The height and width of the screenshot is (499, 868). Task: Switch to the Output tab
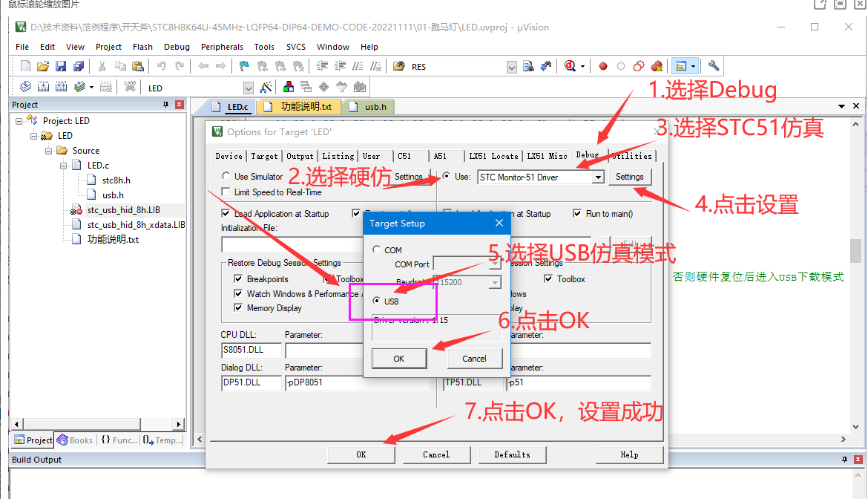pos(300,156)
